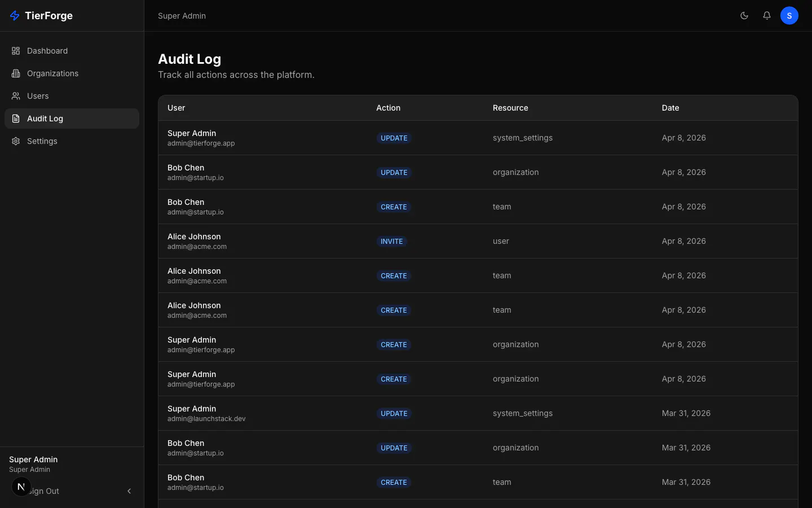Select the first Alice Johnson row
812x508 pixels.
click(478, 241)
